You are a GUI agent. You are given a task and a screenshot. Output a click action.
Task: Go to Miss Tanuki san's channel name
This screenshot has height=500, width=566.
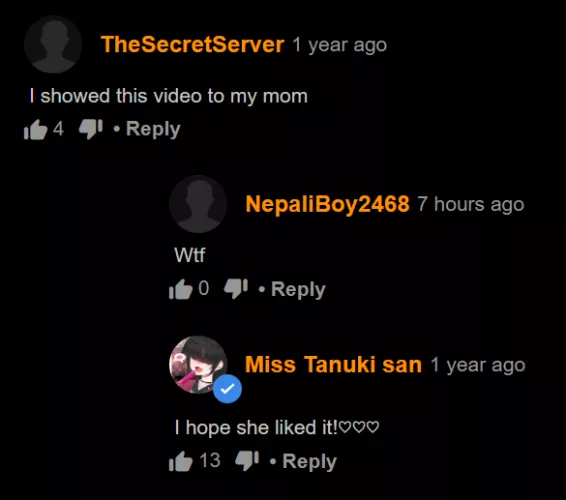(x=334, y=364)
